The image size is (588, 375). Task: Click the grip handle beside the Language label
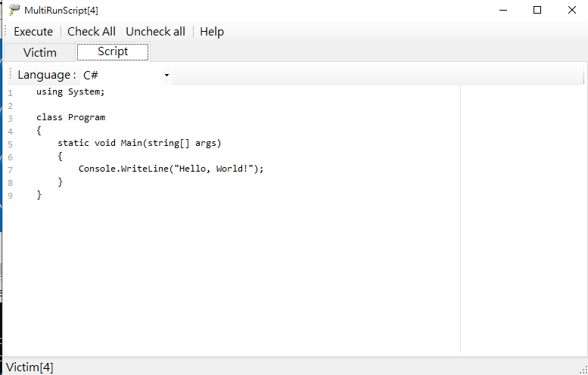10,75
